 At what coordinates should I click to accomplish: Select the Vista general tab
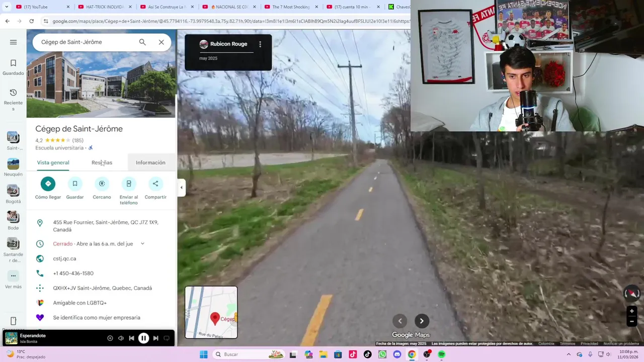click(53, 162)
